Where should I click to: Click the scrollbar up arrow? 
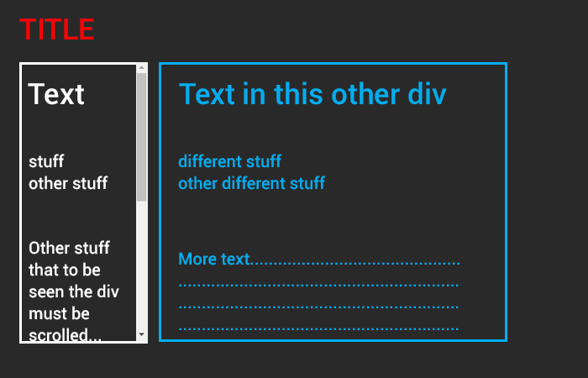point(141,69)
